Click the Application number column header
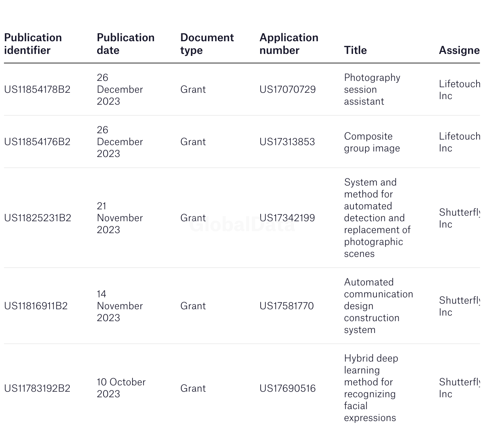The height and width of the screenshot is (448, 484). [289, 44]
